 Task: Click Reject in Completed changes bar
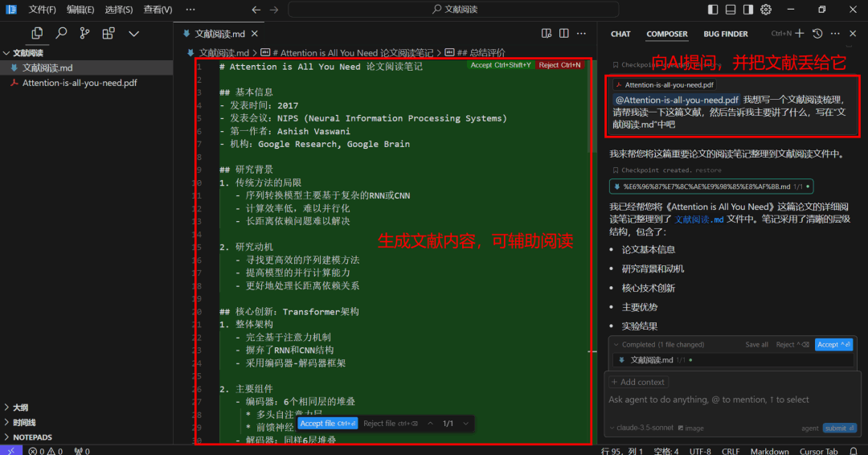[x=792, y=344]
